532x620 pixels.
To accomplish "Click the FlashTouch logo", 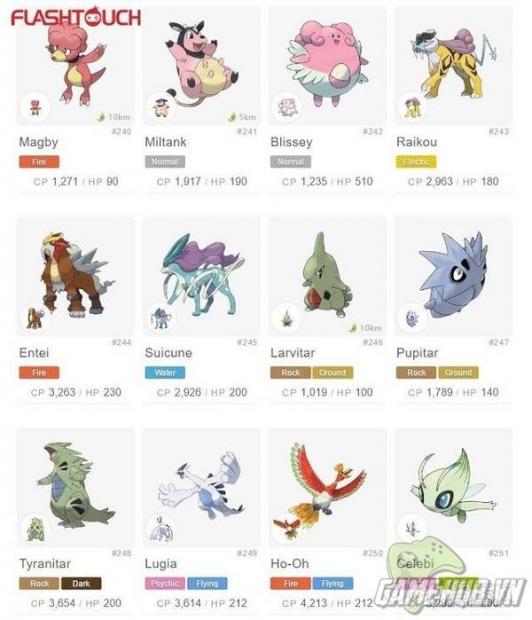I will click(x=76, y=17).
